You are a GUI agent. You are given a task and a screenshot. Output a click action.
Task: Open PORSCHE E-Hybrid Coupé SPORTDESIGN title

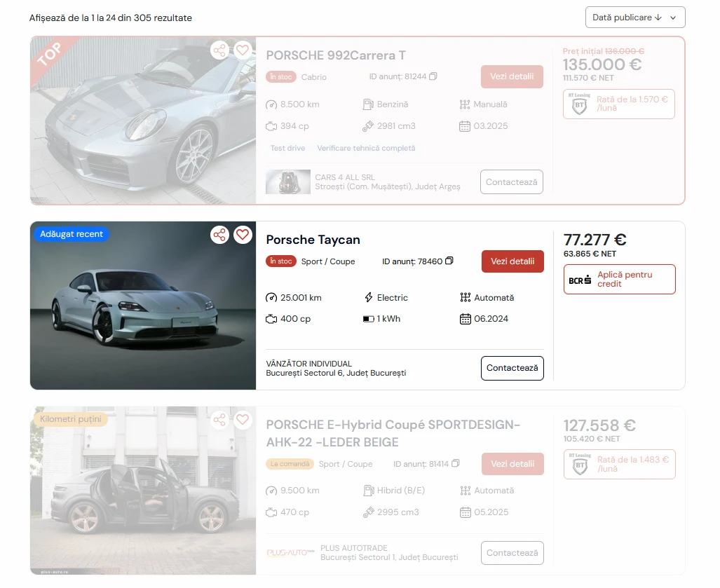393,433
